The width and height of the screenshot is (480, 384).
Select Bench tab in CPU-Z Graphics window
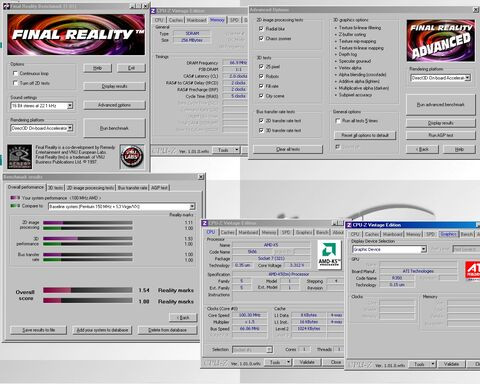(467, 234)
